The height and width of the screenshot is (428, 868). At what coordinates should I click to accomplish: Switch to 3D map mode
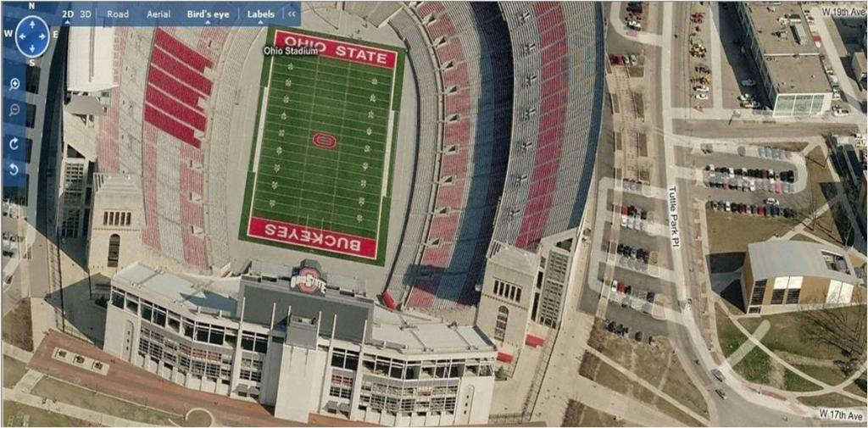[x=86, y=14]
